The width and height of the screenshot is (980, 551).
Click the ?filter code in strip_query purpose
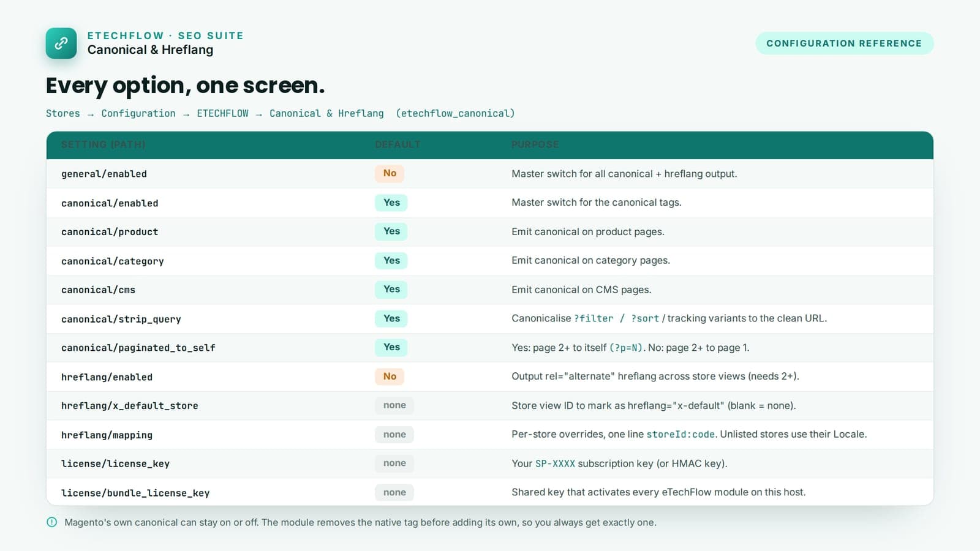coord(594,319)
